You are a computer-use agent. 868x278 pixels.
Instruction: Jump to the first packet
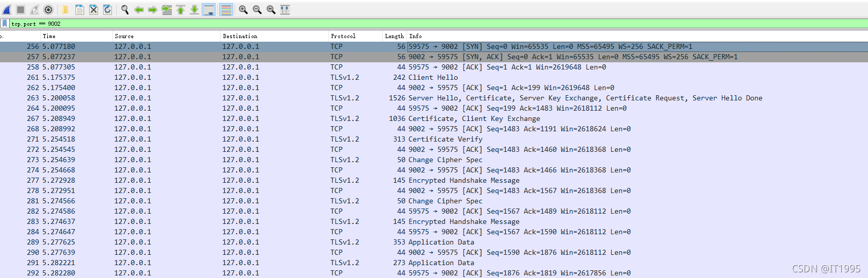click(x=181, y=10)
